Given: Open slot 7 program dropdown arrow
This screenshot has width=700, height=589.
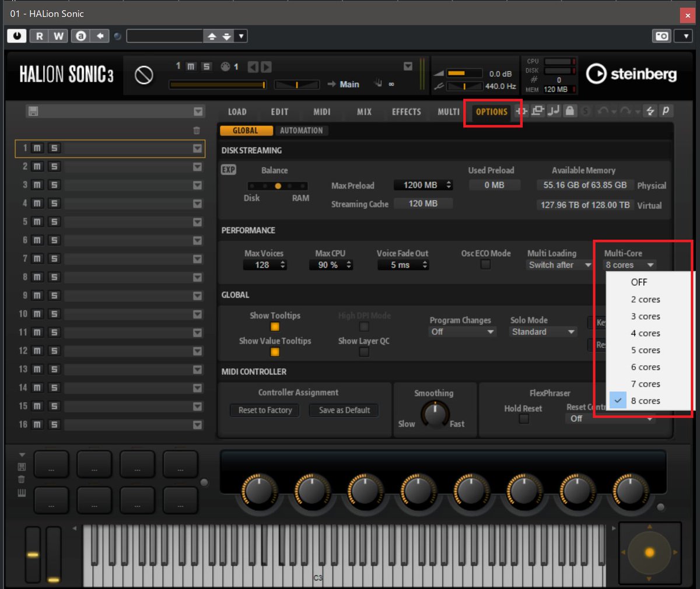Looking at the screenshot, I should point(197,258).
